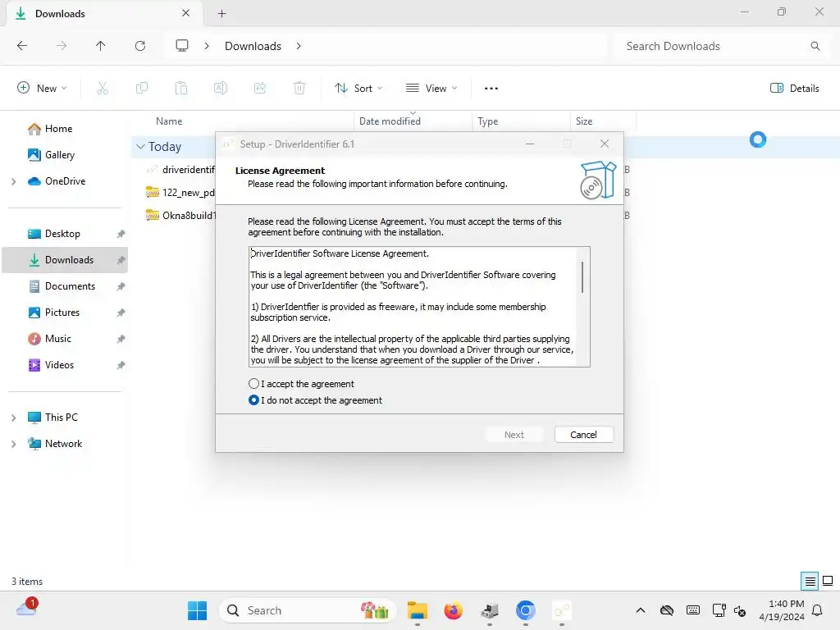The image size is (840, 630).
Task: Open Videos in the navigation pane
Action: (59, 365)
